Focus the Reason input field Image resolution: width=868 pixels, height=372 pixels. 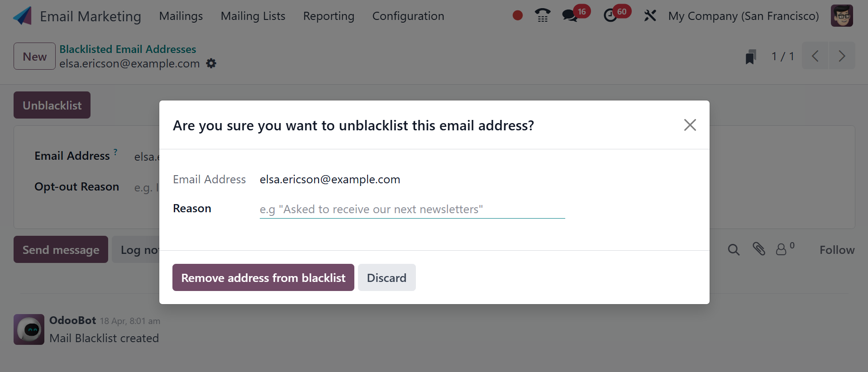(x=412, y=210)
